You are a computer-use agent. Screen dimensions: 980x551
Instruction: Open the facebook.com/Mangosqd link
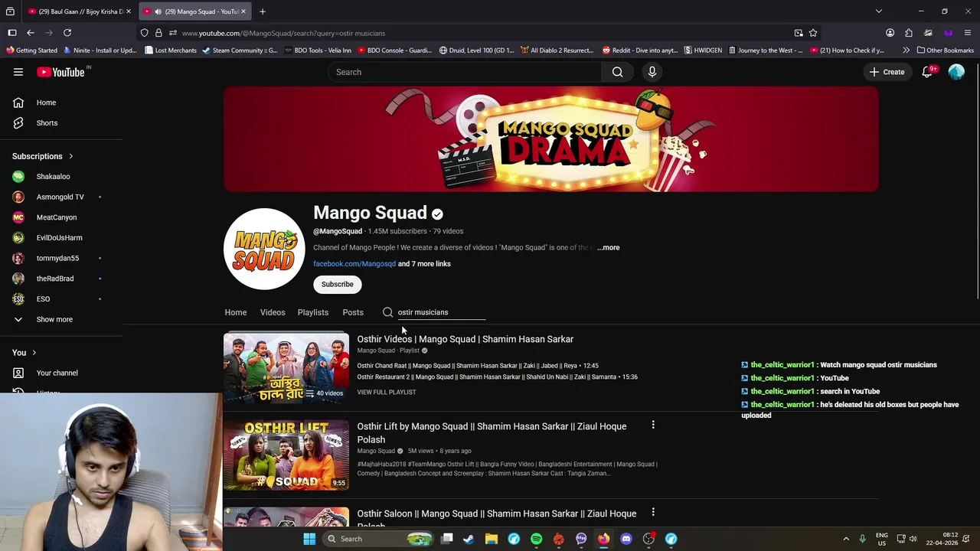tap(354, 264)
